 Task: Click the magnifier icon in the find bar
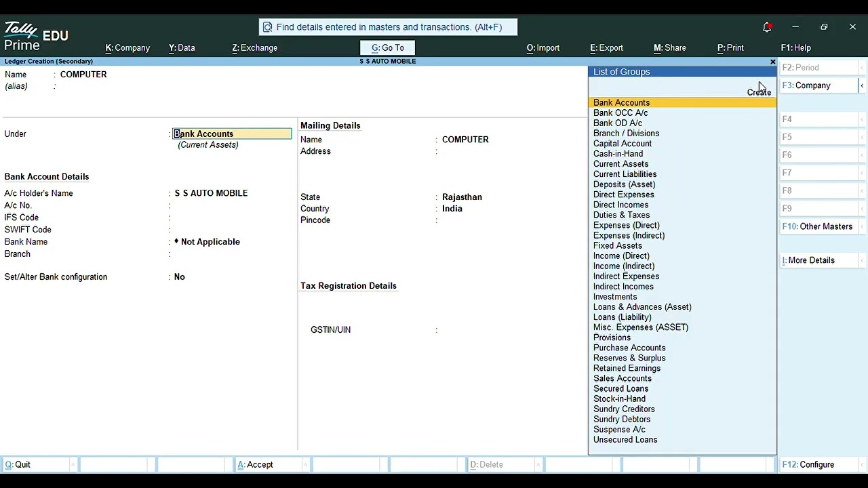click(x=267, y=27)
